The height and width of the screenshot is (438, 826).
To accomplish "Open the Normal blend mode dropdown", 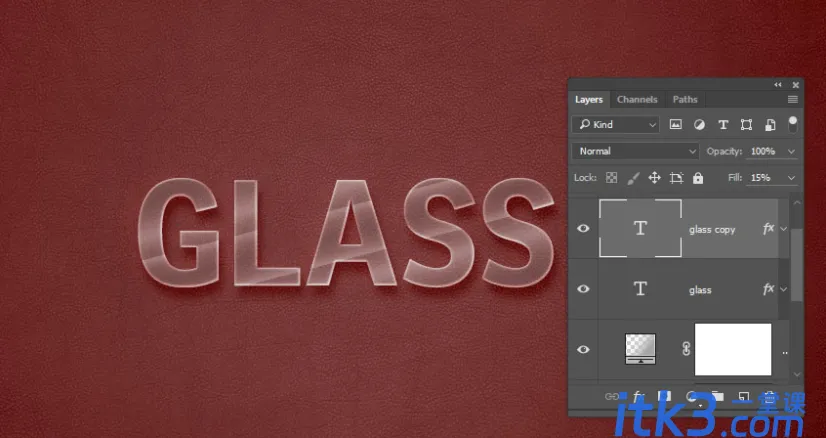I will click(635, 151).
